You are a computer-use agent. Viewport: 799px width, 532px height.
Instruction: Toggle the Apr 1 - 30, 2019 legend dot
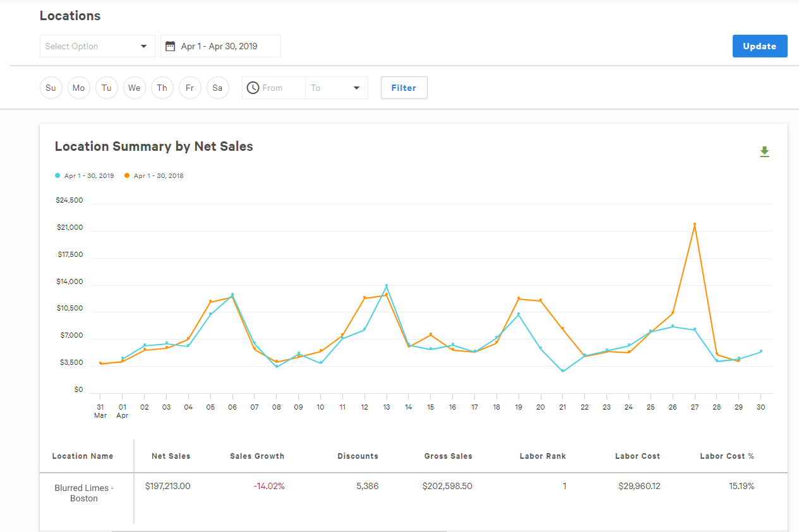(x=58, y=176)
